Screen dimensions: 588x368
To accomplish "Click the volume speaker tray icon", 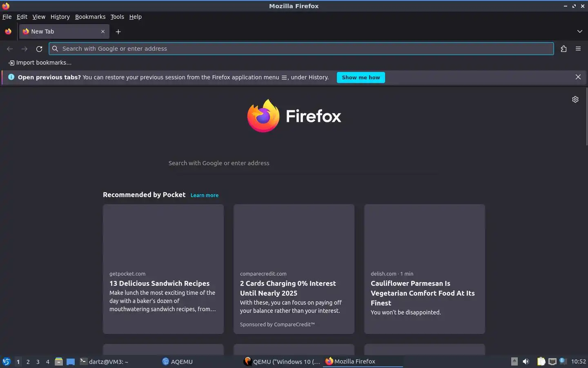I will pyautogui.click(x=526, y=361).
